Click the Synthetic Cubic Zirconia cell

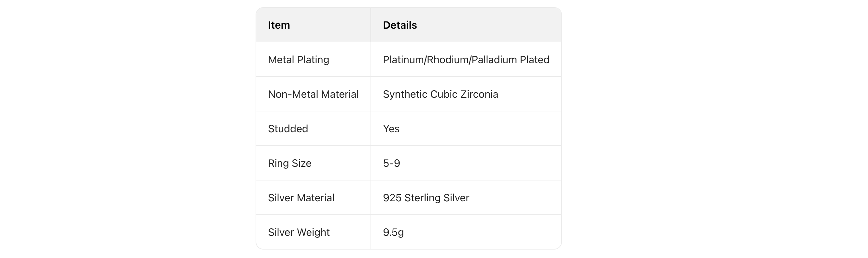click(440, 94)
